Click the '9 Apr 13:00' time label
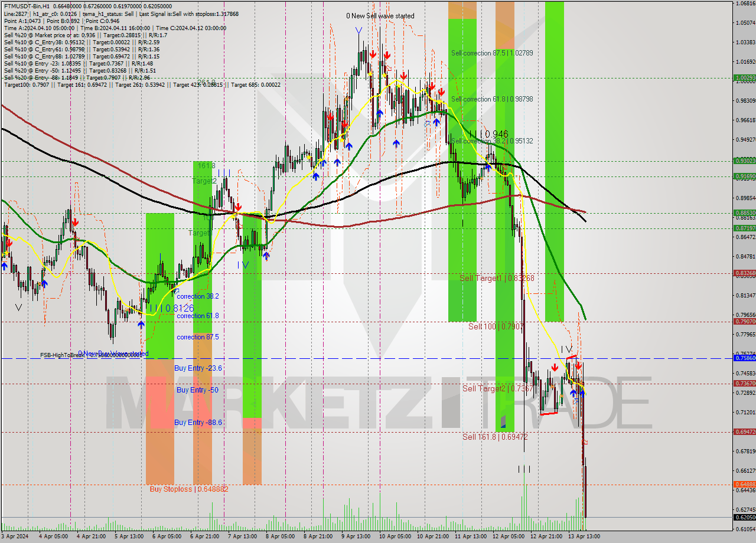Screen dimensions: 756x543 tap(356, 536)
